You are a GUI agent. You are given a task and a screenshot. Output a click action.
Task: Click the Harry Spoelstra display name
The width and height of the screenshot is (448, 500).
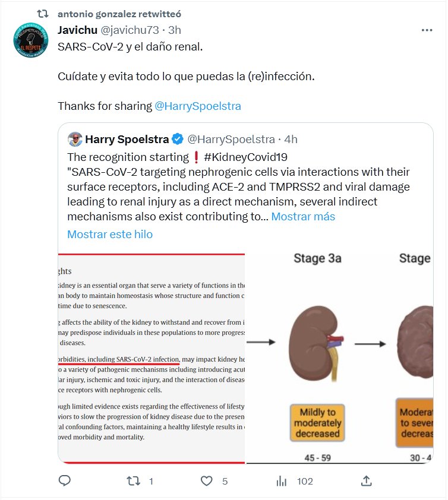pyautogui.click(x=127, y=140)
